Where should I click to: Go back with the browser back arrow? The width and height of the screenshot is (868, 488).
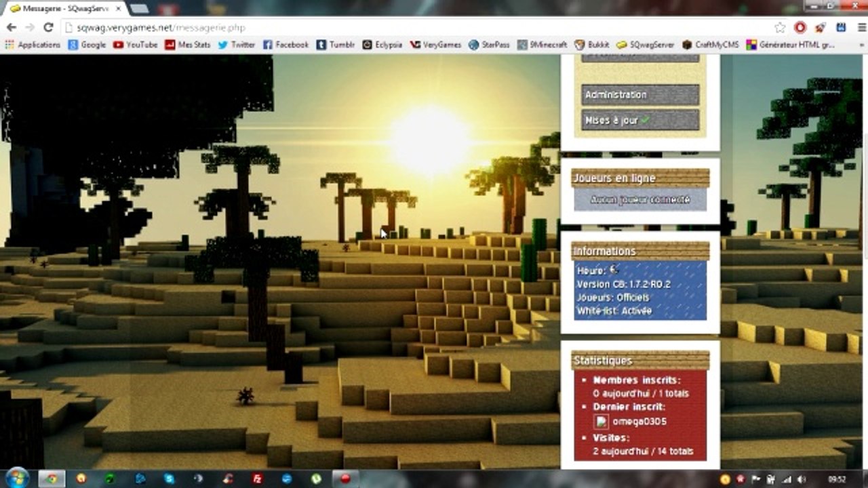pos(12,28)
